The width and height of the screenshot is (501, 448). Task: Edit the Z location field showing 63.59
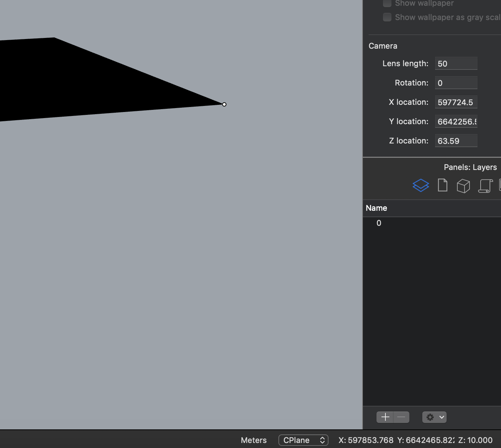tap(456, 141)
